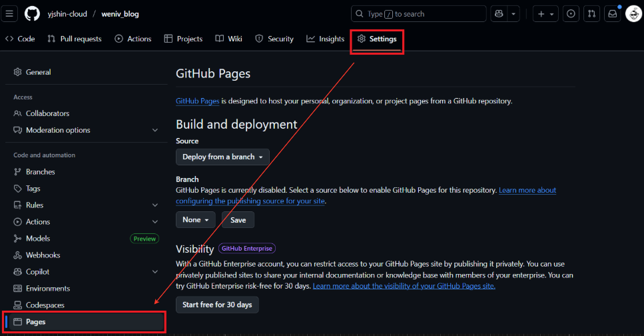This screenshot has width=644, height=336.
Task: Open the weniv_blog repository link
Action: pos(120,14)
